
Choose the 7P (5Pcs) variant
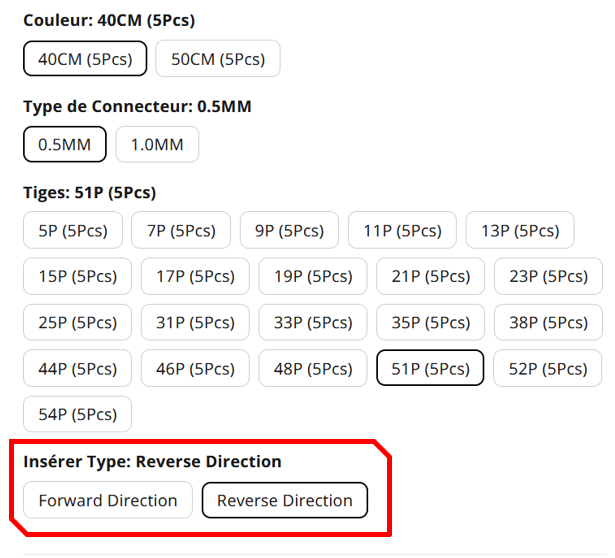click(181, 230)
